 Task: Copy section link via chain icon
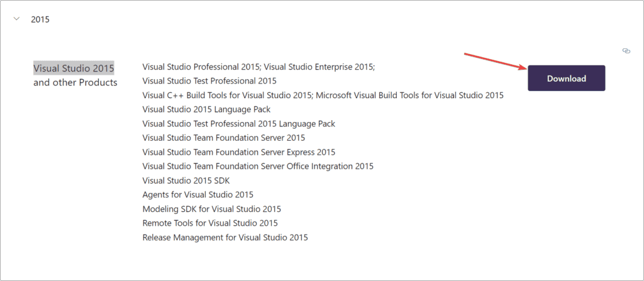(x=626, y=51)
